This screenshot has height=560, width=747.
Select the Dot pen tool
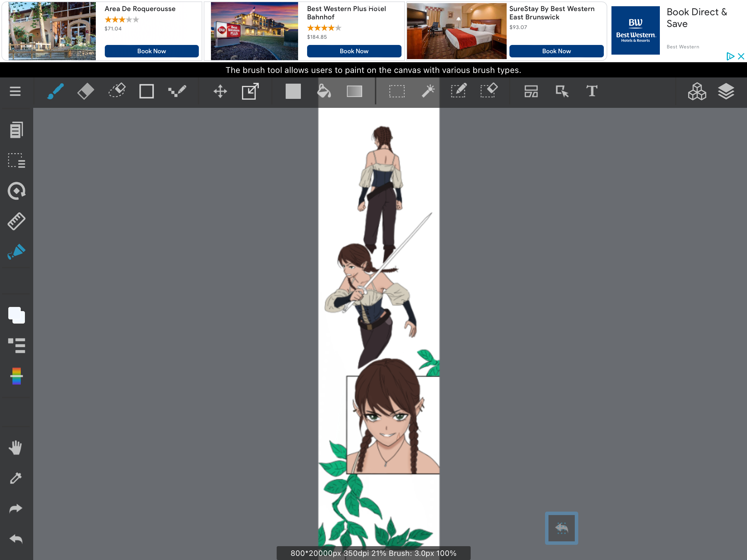point(177,92)
